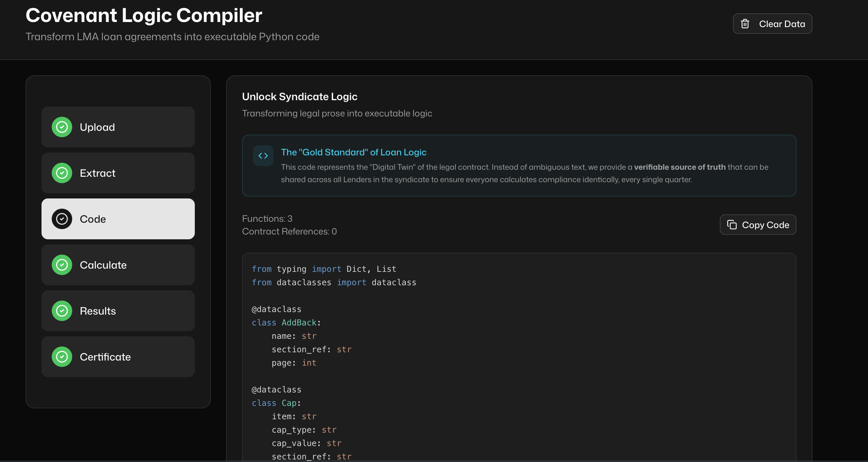Click the code brackets icon in Gold Standard banner
The image size is (868, 462).
(x=263, y=156)
